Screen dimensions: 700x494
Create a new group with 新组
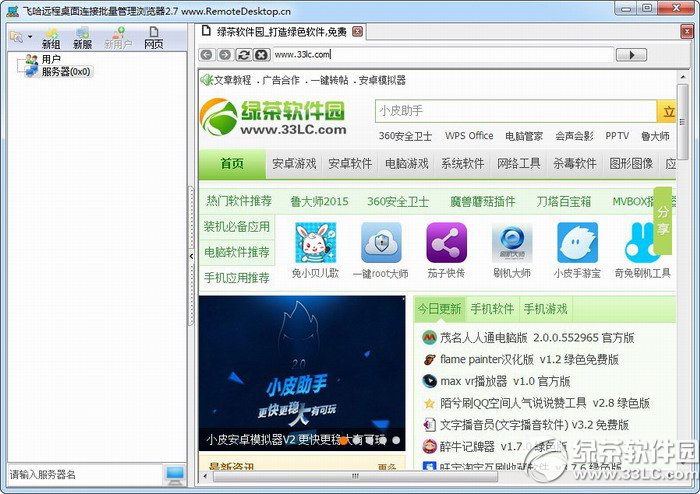pos(51,38)
